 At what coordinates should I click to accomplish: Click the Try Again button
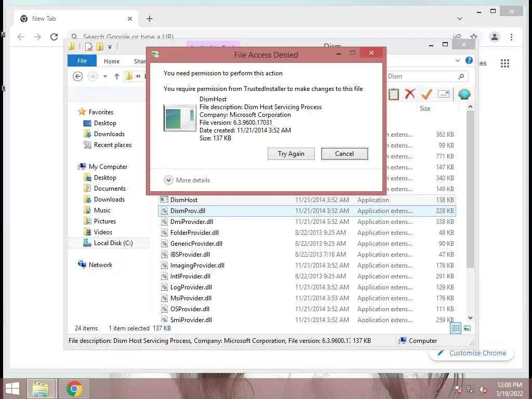pos(291,154)
